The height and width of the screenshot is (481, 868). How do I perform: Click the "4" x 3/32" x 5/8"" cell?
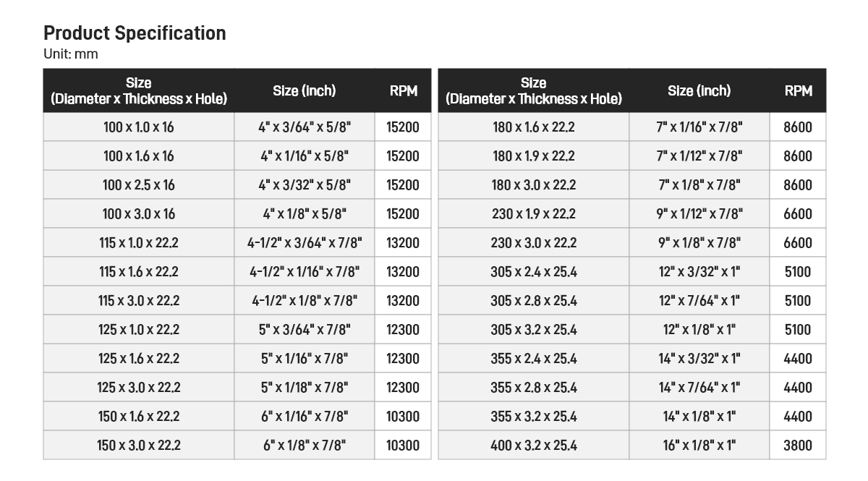pos(305,185)
